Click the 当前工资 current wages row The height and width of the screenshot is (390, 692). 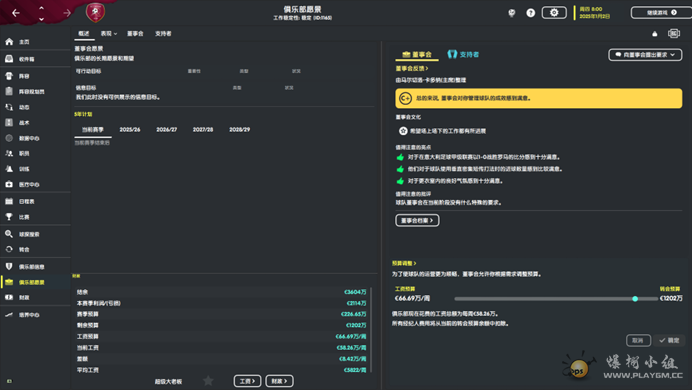click(x=222, y=348)
